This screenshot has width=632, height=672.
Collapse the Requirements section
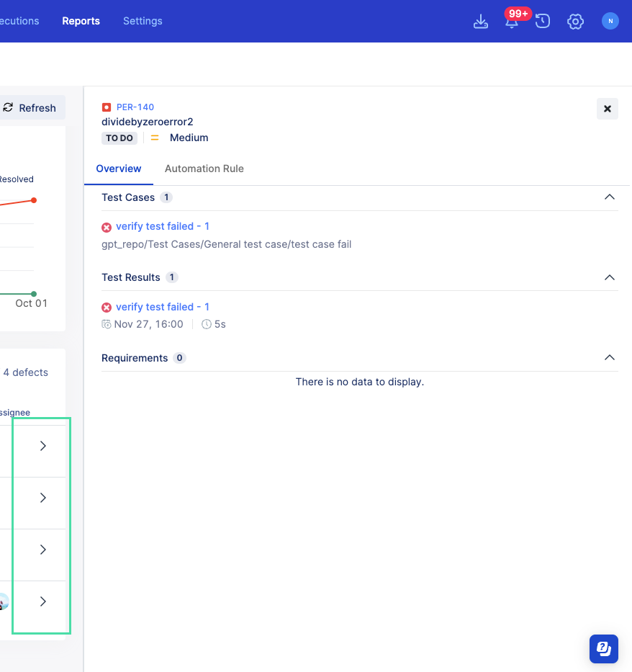pyautogui.click(x=610, y=357)
